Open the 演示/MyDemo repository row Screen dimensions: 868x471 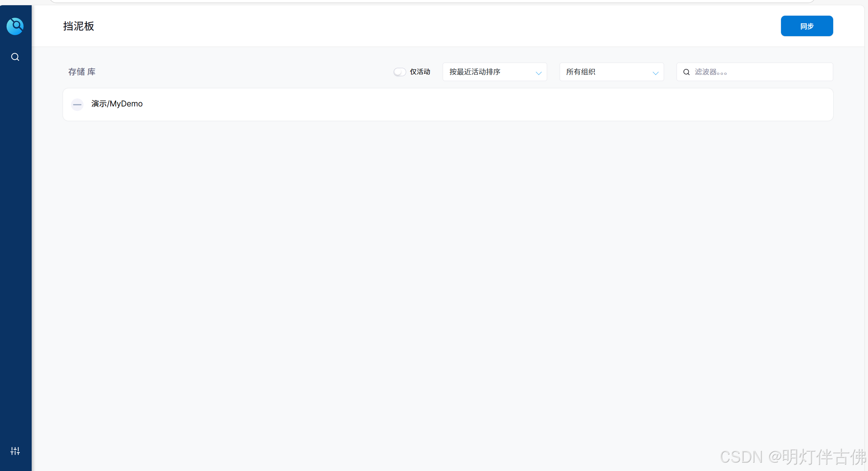(448, 104)
